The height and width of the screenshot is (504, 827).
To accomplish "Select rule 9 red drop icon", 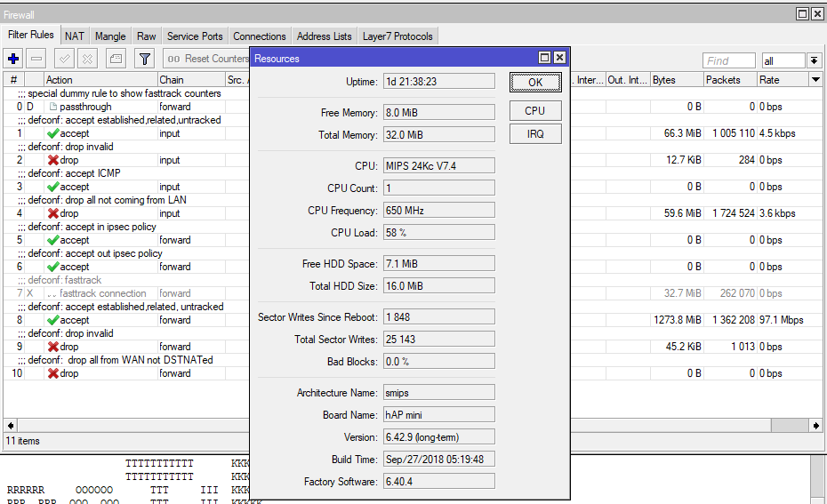I will [52, 347].
